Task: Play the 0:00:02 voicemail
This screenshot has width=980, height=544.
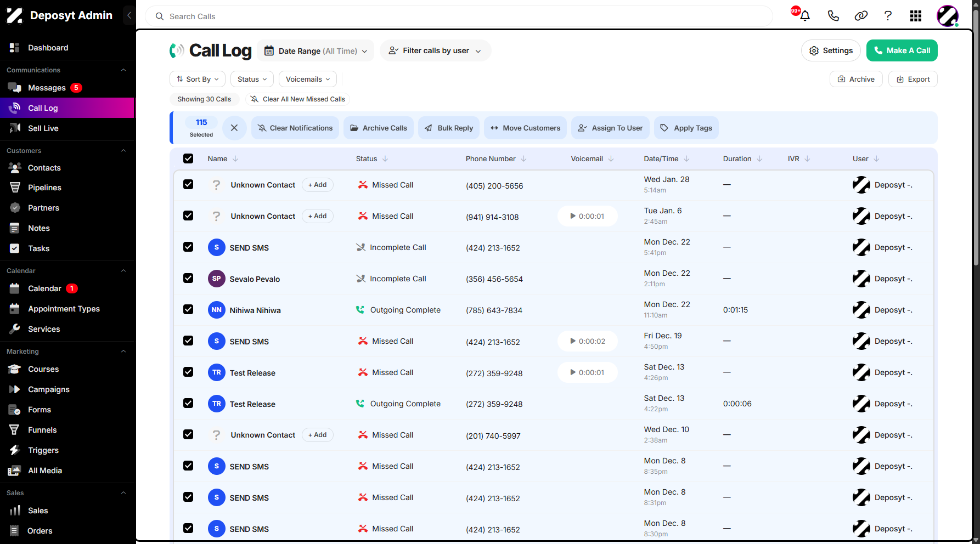Action: (x=587, y=341)
